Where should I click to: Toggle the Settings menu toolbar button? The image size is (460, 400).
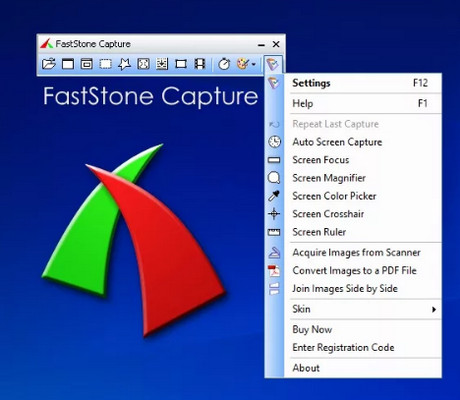tap(273, 64)
